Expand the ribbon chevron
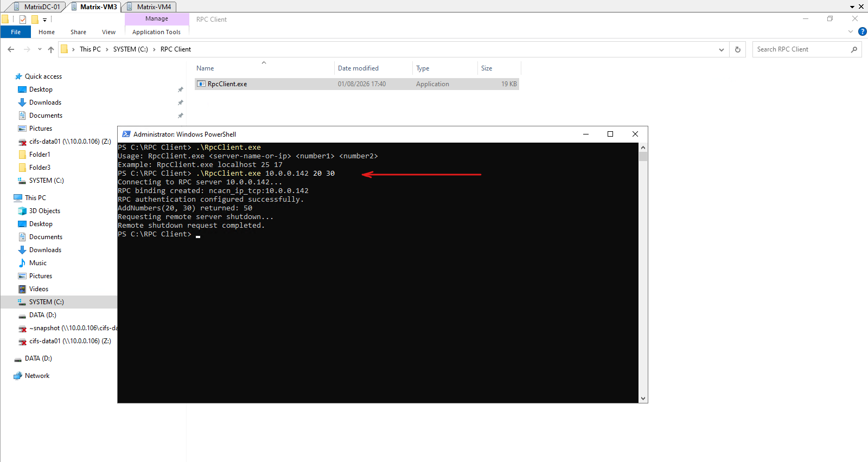868x462 pixels. pyautogui.click(x=851, y=31)
